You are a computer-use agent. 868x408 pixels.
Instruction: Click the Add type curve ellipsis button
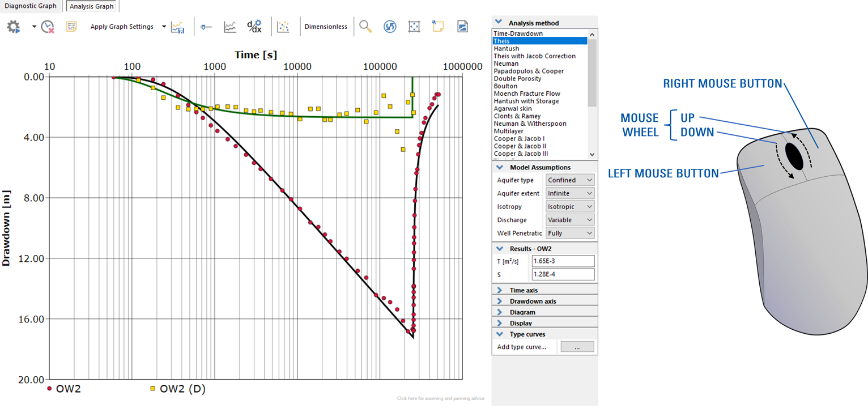pyautogui.click(x=577, y=347)
